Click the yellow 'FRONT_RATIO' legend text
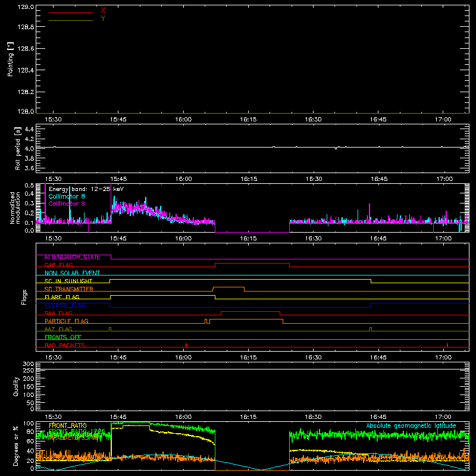Viewport: 476px width, 476px height. 68,425
